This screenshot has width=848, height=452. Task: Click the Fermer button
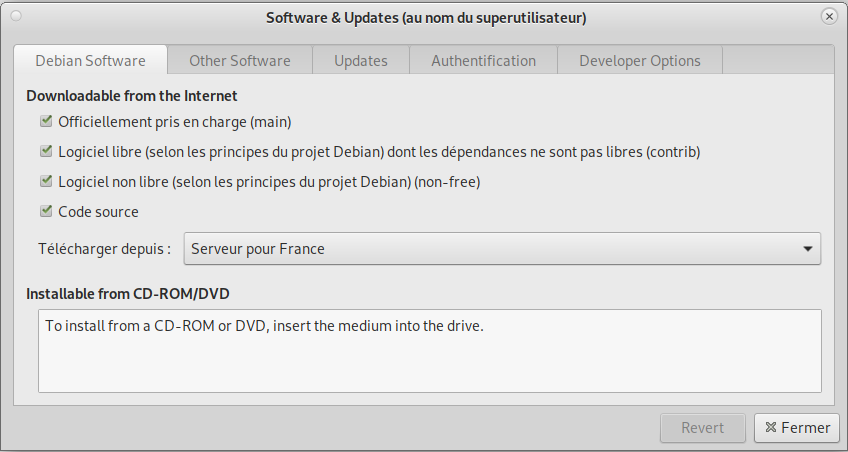pyautogui.click(x=797, y=428)
